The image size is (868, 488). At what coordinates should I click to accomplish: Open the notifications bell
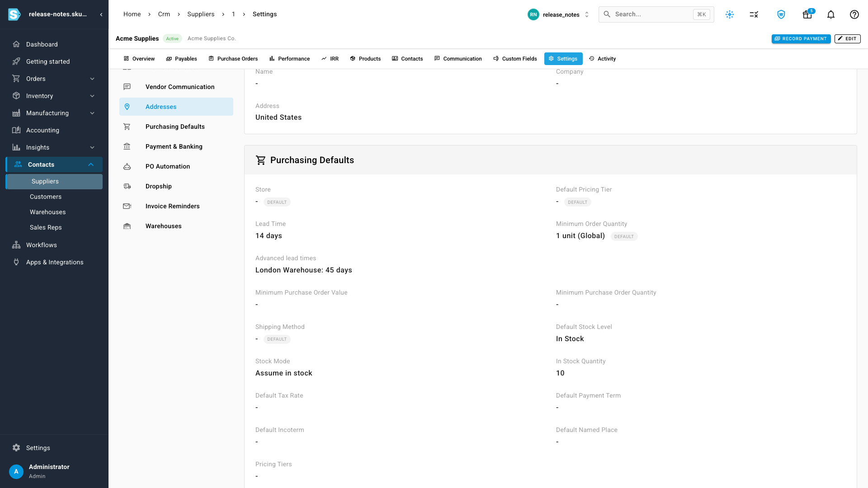(831, 14)
